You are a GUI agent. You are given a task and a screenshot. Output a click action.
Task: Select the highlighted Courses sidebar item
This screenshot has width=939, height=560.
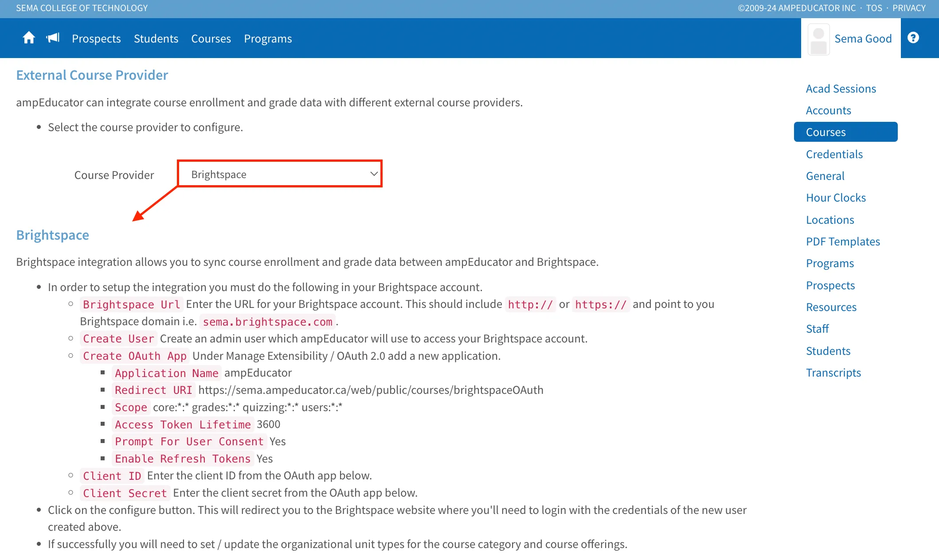point(845,132)
